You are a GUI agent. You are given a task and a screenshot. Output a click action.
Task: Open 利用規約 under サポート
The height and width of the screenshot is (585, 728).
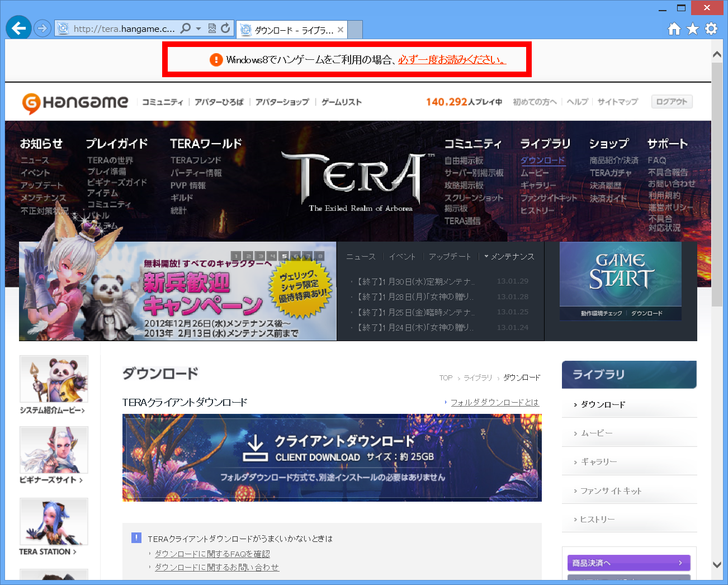664,196
